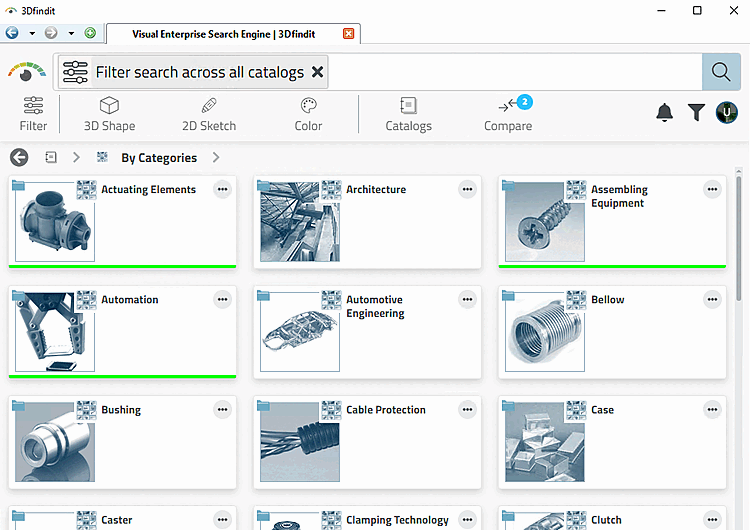Viewport: 750px width, 530px height.
Task: Click the funnel filter icon
Action: coord(696,113)
